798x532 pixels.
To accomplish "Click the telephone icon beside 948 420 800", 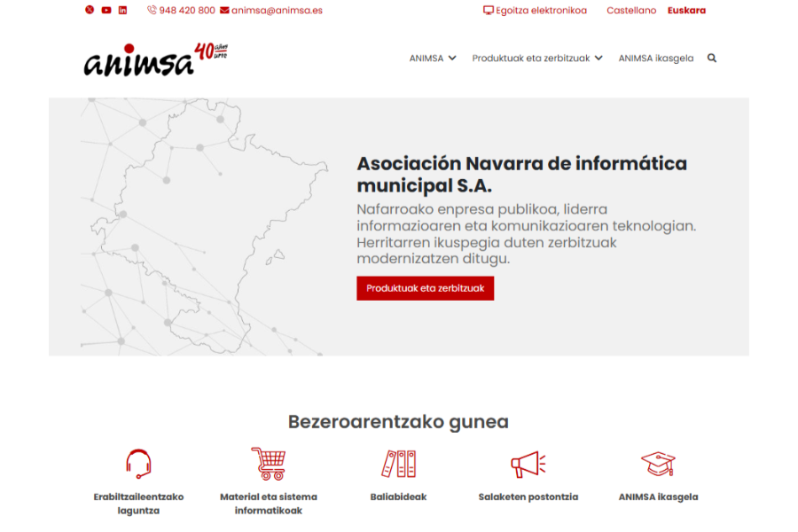I will [x=152, y=10].
